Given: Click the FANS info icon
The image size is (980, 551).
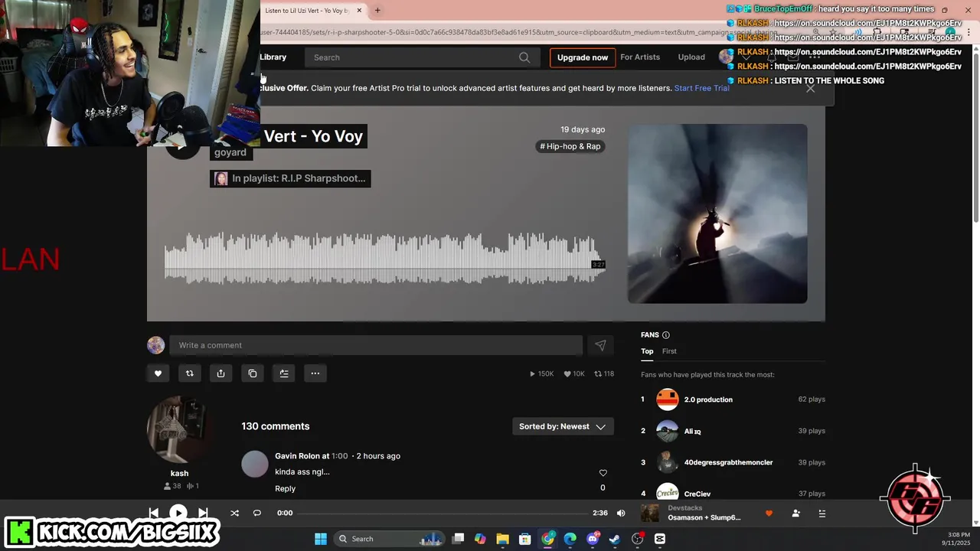Looking at the screenshot, I should tap(665, 335).
